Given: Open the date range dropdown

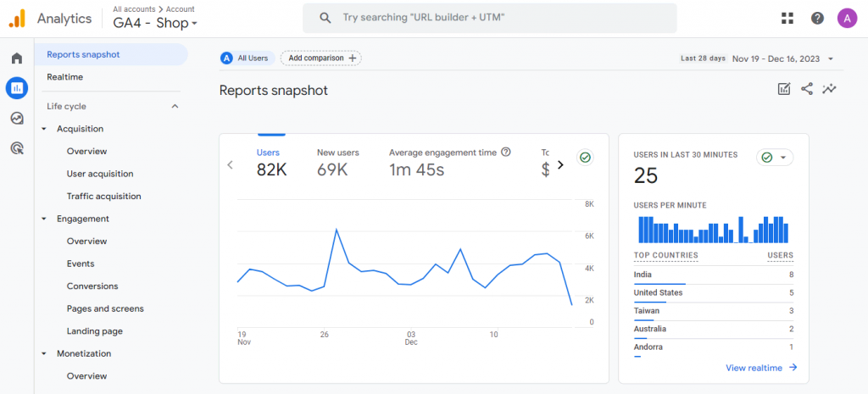Looking at the screenshot, I should [x=782, y=58].
